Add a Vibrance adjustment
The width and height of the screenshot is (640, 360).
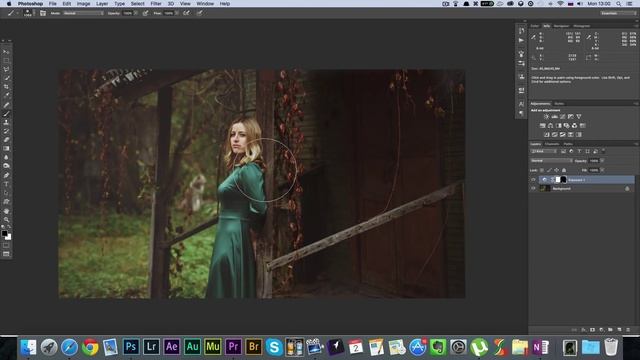pyautogui.click(x=579, y=116)
